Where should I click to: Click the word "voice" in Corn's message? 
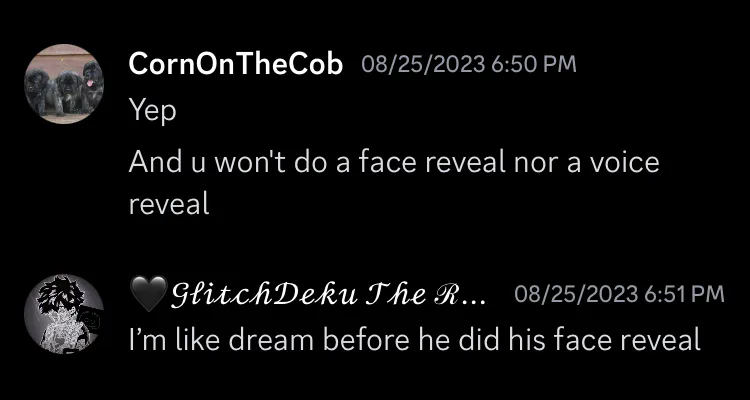pyautogui.click(x=624, y=162)
